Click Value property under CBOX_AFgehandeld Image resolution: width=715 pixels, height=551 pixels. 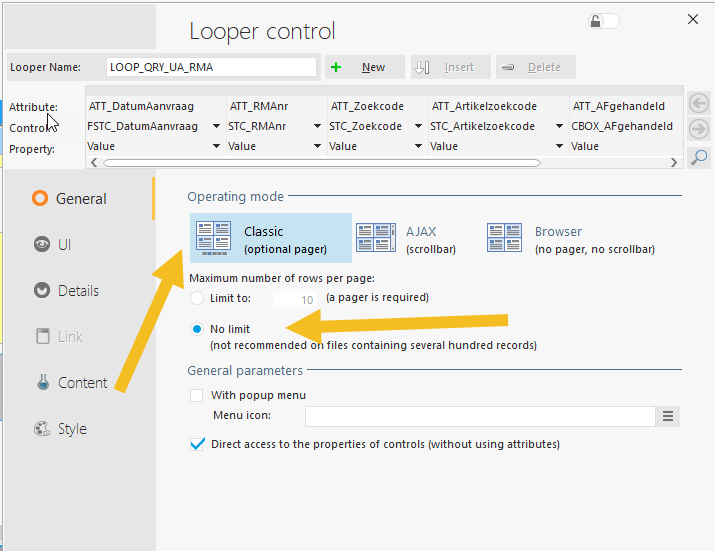pos(585,146)
